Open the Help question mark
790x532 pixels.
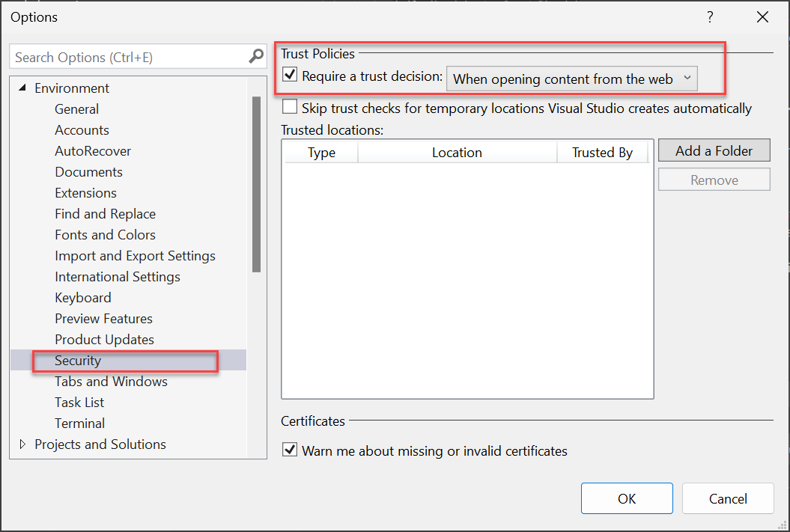[x=710, y=17]
